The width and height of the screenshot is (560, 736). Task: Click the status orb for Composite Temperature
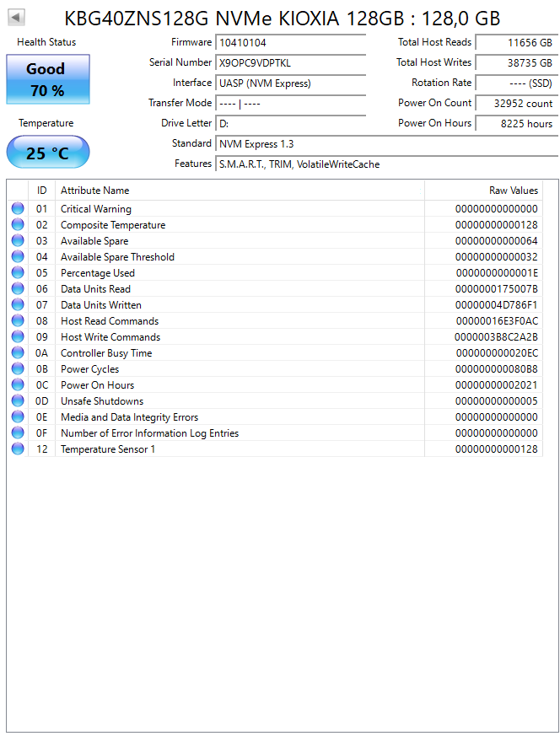coord(18,224)
